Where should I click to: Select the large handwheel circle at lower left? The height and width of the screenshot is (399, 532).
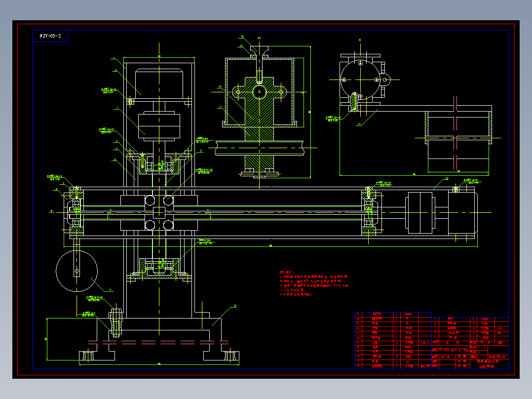[76, 271]
